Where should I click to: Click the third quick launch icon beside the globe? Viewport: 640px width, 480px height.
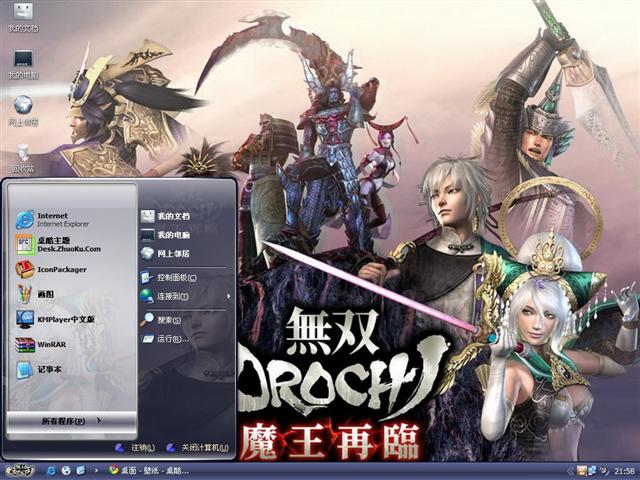coord(81,471)
